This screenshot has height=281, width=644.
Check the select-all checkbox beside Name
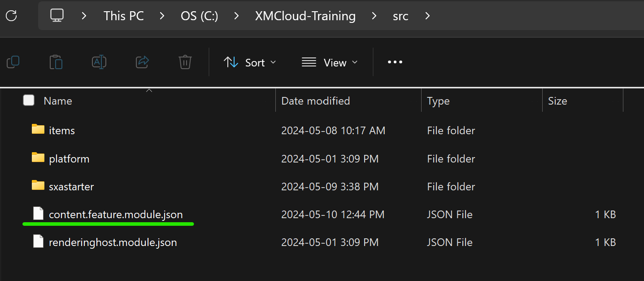tap(28, 100)
